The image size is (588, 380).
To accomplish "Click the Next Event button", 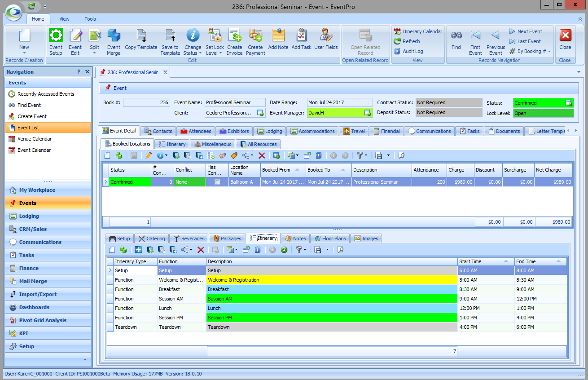I will [526, 31].
